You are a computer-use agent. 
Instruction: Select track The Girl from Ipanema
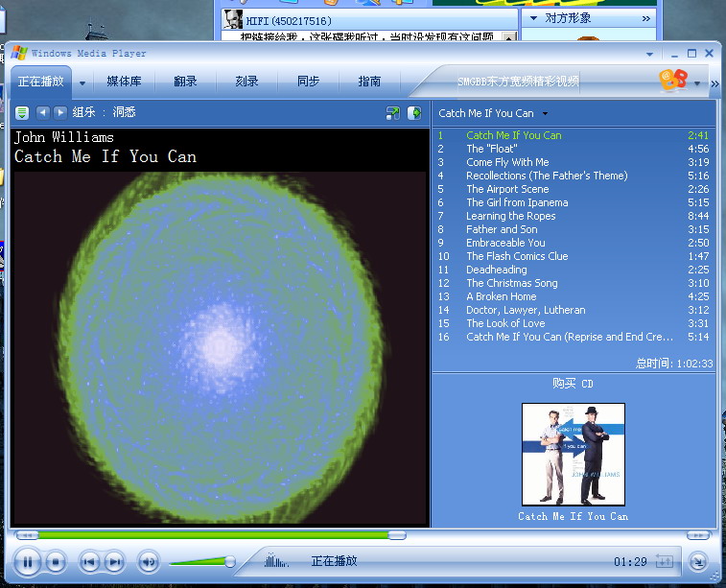(x=574, y=202)
